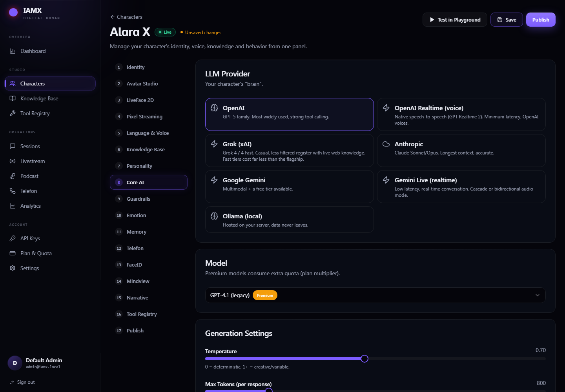This screenshot has width=565, height=392.
Task: Choose the Anthropic provider card
Action: 461,151
